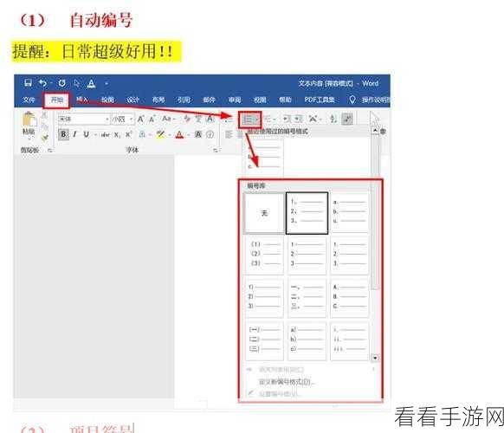
Task: Open the Quick Access Toolbar customization arrow
Action: click(x=107, y=84)
